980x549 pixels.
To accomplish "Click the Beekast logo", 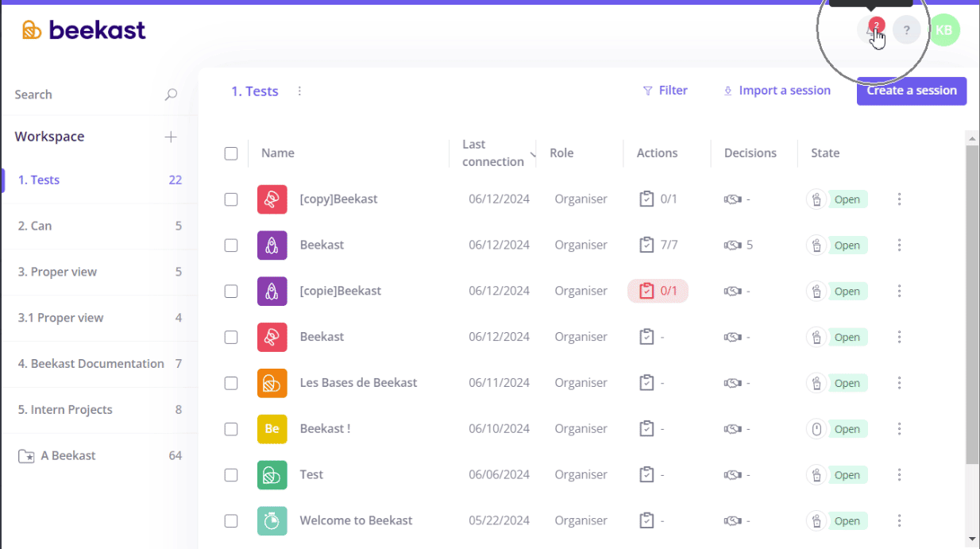I will pos(84,30).
